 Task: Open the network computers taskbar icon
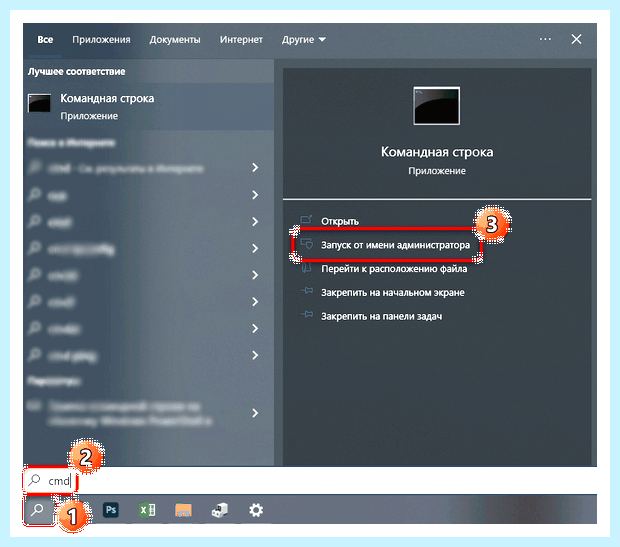click(x=220, y=510)
